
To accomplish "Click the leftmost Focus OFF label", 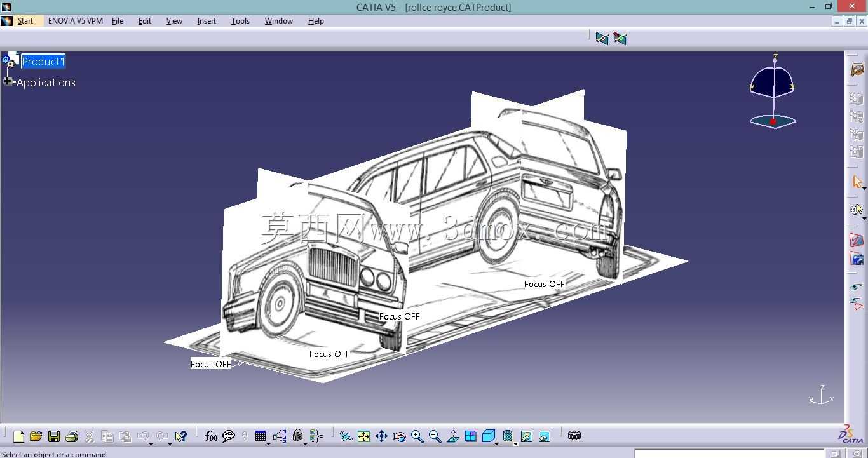I will [210, 364].
